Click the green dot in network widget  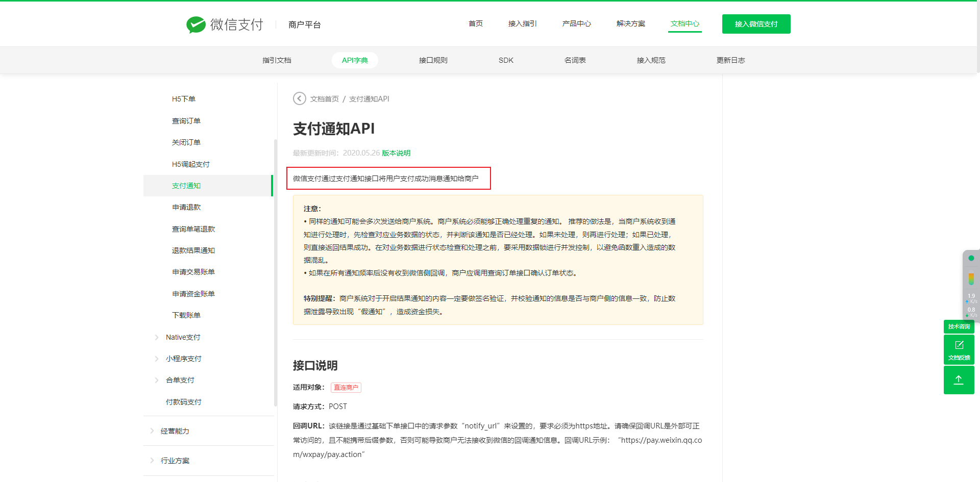(x=971, y=258)
